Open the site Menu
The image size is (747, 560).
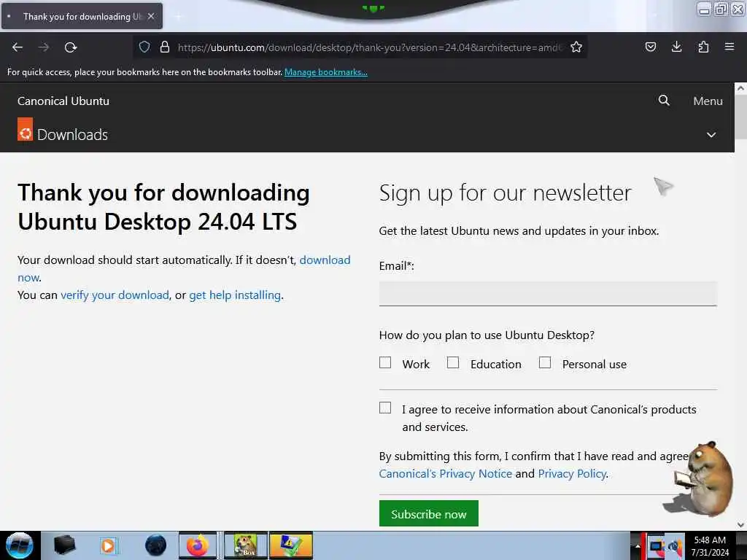[x=708, y=101]
